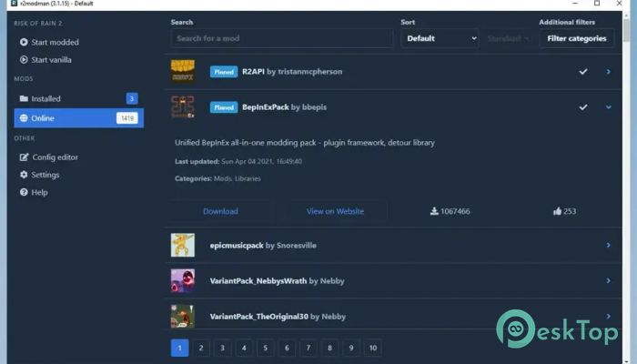Go to page 2 of mods
This screenshot has height=364, width=637.
click(x=201, y=348)
